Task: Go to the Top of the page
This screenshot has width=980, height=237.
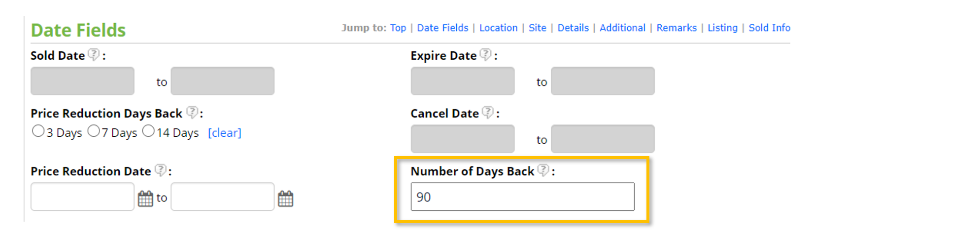Action: [x=398, y=28]
